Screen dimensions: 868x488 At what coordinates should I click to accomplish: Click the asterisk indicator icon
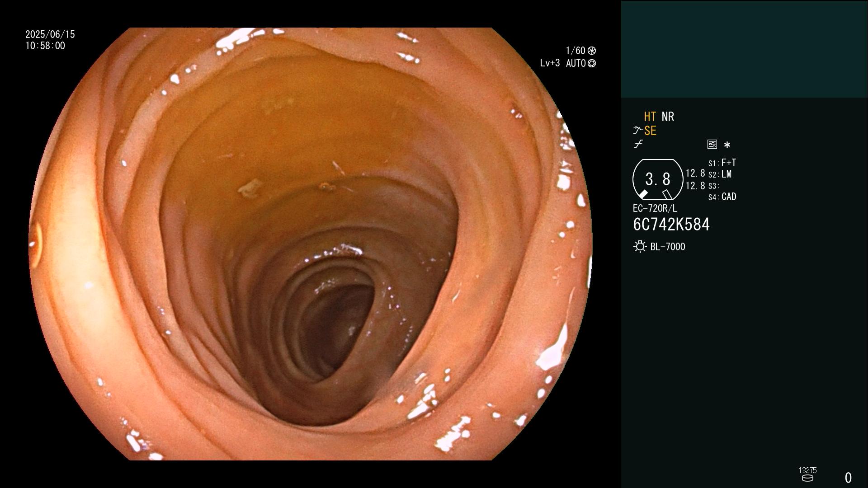click(727, 145)
